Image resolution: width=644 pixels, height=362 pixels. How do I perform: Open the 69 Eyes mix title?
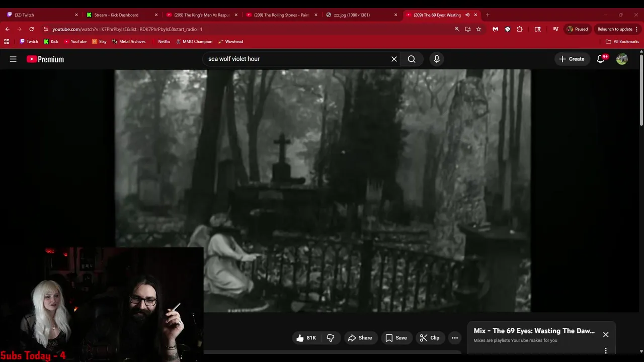click(534, 331)
